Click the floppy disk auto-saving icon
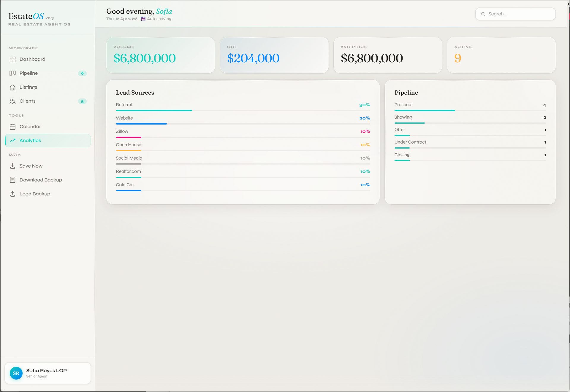570x392 pixels. (x=143, y=19)
